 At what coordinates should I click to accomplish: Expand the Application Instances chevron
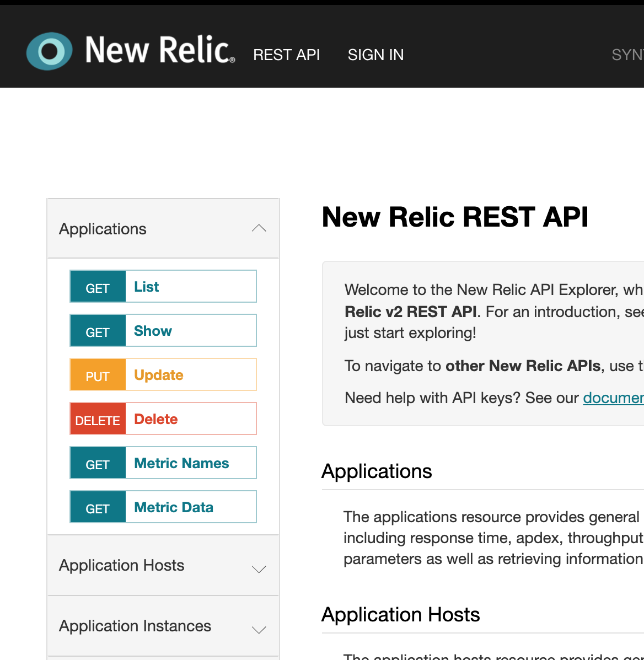pyautogui.click(x=259, y=630)
